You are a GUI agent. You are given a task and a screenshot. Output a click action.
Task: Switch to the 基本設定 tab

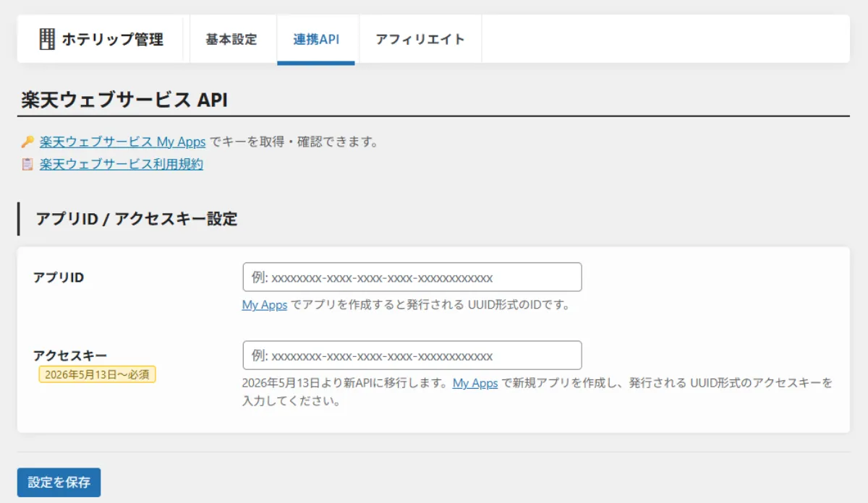coord(232,40)
